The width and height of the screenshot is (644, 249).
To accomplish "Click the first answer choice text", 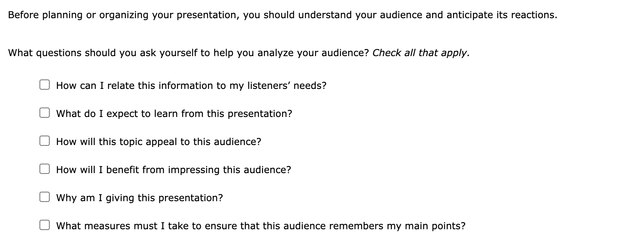I will pos(191,85).
